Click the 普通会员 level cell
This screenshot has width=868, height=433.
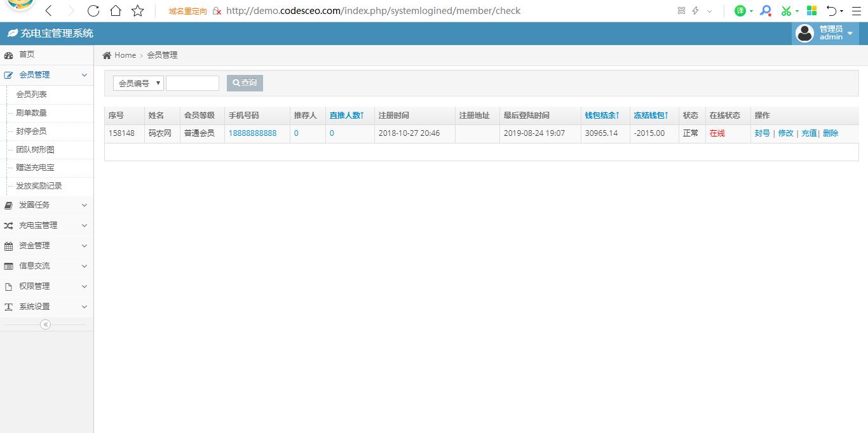pyautogui.click(x=200, y=133)
